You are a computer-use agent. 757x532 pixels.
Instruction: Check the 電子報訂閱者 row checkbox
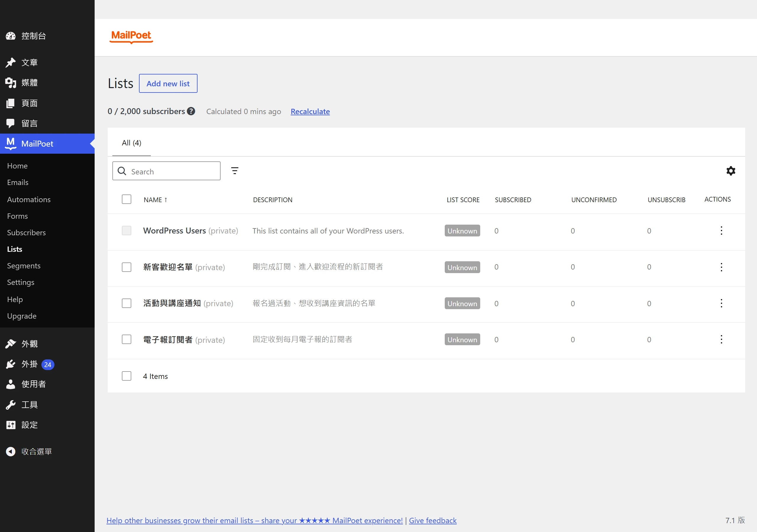[x=127, y=340]
